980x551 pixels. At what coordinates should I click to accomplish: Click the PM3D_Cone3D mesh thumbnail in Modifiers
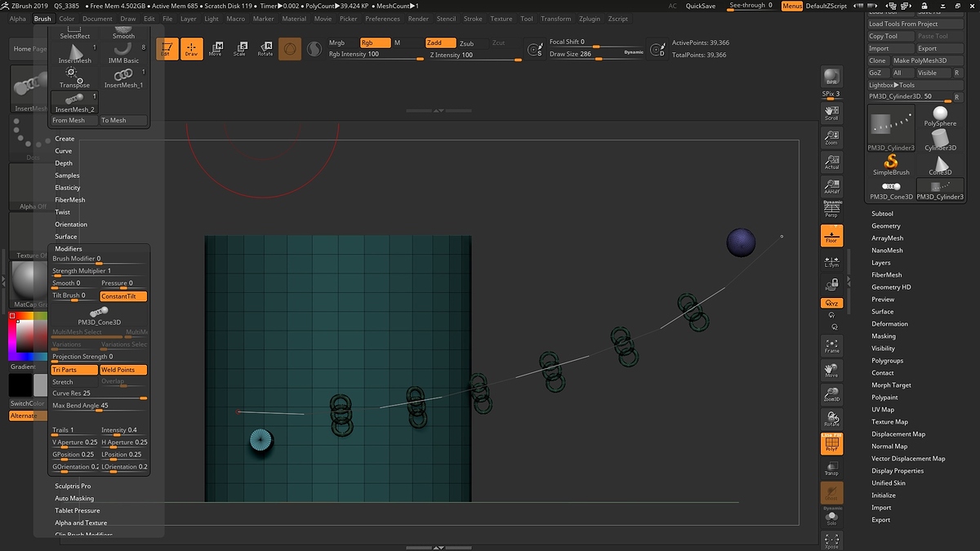(x=100, y=315)
